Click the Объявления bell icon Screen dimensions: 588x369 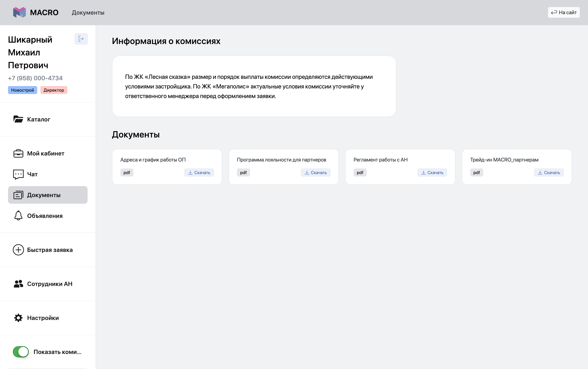[18, 216]
